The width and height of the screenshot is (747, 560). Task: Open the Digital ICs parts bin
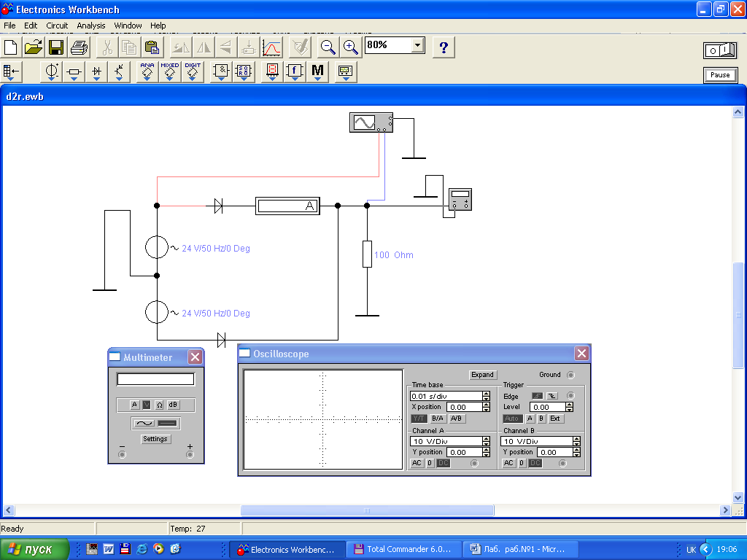click(193, 72)
